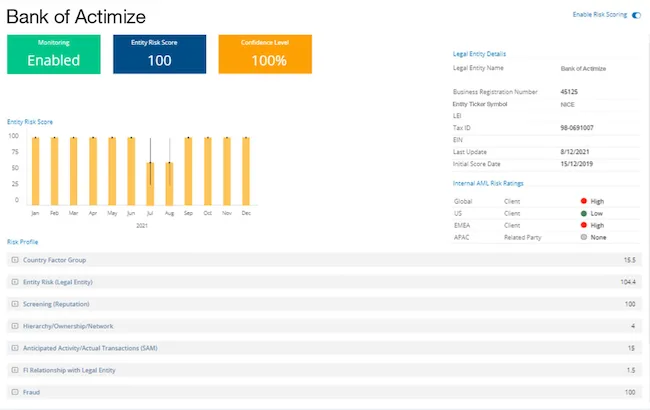650x410 pixels.
Task: Expand the Screening (Reputation) row
Action: (x=15, y=304)
